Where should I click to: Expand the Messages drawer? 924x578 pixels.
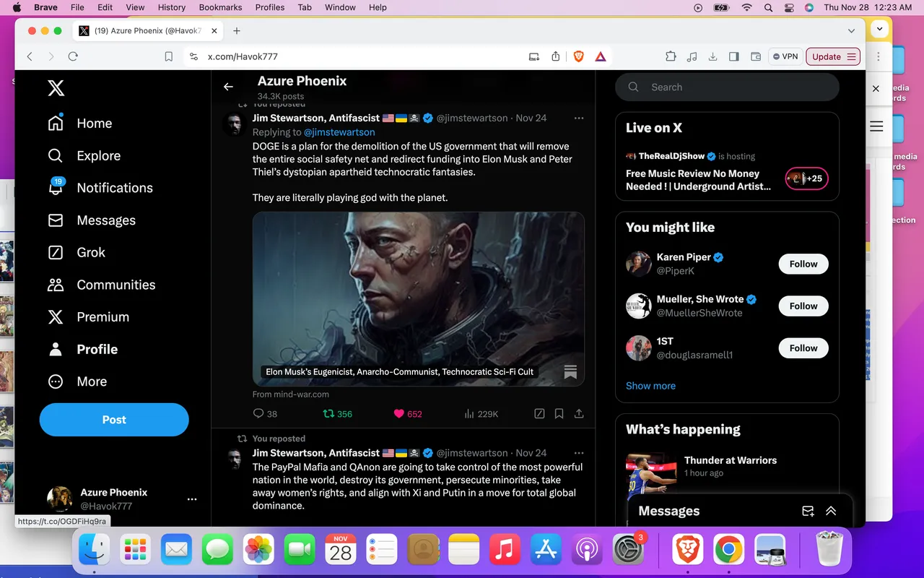pos(831,511)
